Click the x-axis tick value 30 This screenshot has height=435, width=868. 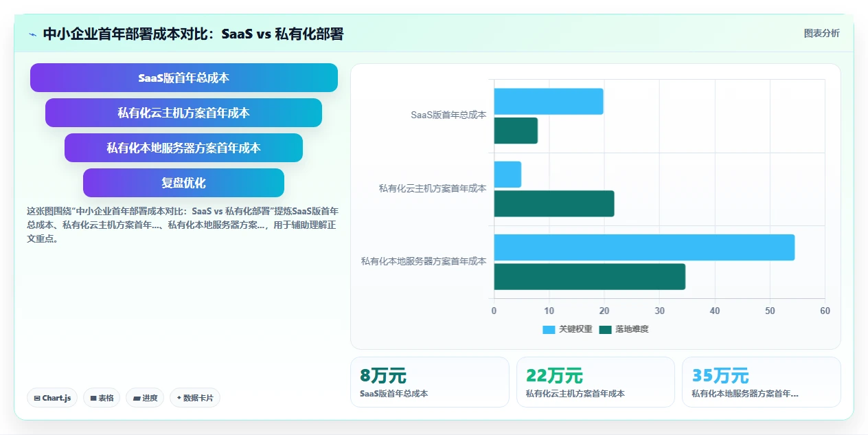(659, 311)
